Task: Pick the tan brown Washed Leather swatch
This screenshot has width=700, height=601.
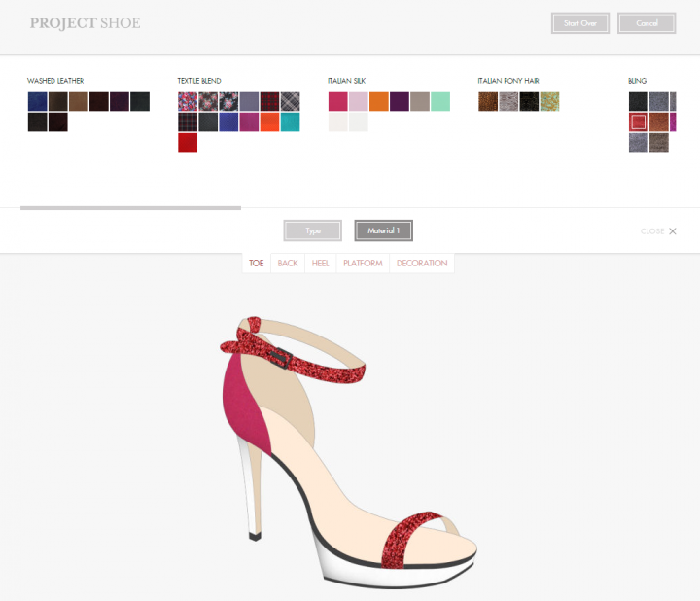Action: [x=79, y=102]
